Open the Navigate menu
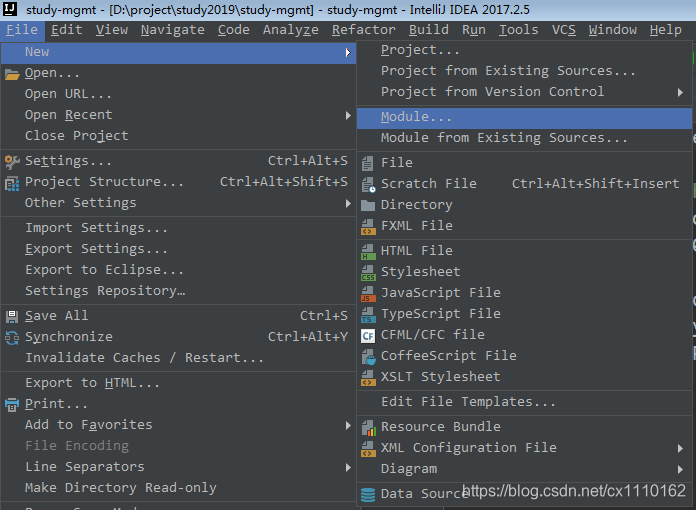This screenshot has height=510, width=696. [173, 30]
